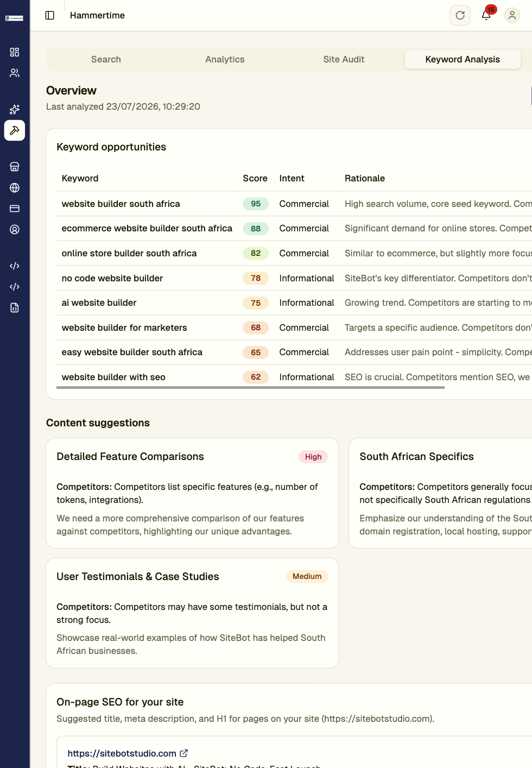The height and width of the screenshot is (768, 532).
Task: Open the file-code document icon in sidebar
Action: (15, 308)
